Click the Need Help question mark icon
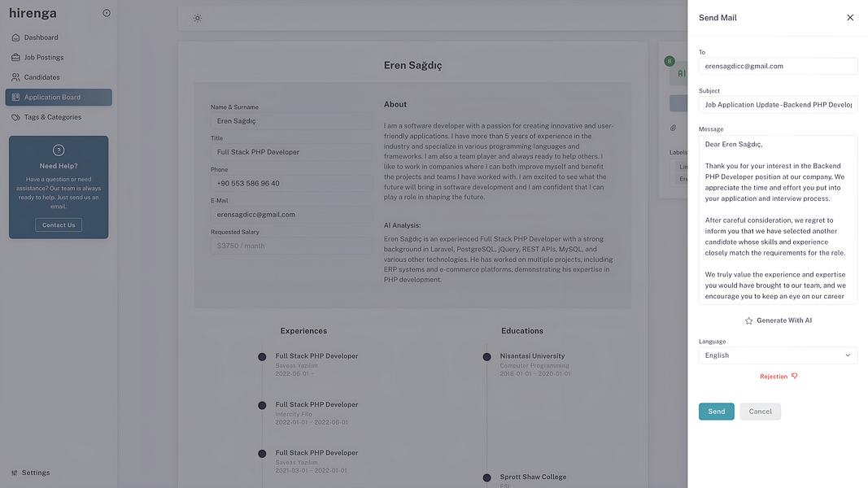Viewport: 868px width, 488px height. [x=59, y=150]
